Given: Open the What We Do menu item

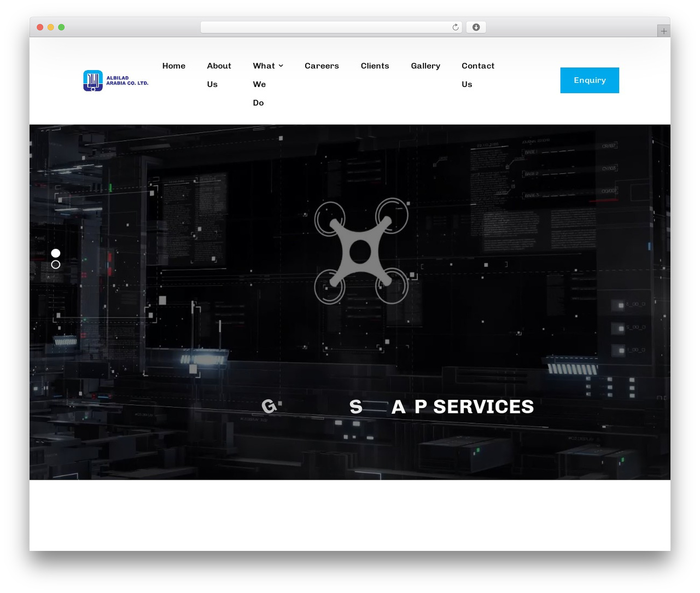Looking at the screenshot, I should (264, 84).
